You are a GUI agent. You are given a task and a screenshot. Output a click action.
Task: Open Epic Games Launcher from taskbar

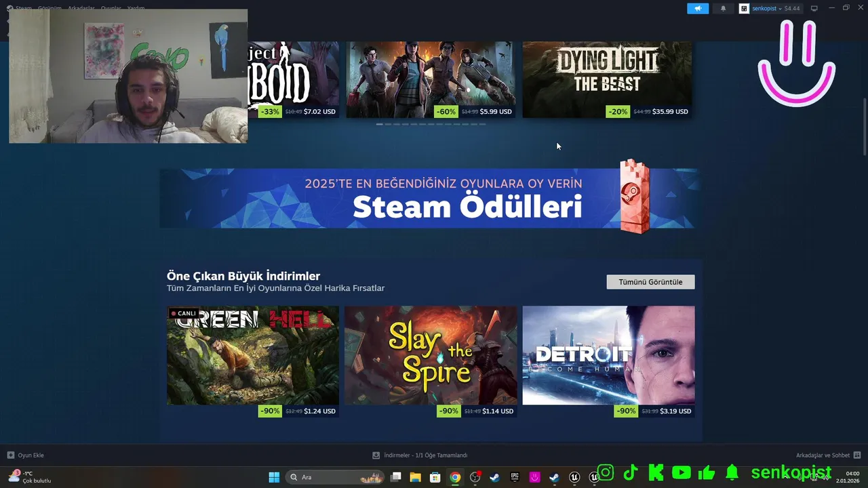pyautogui.click(x=515, y=477)
